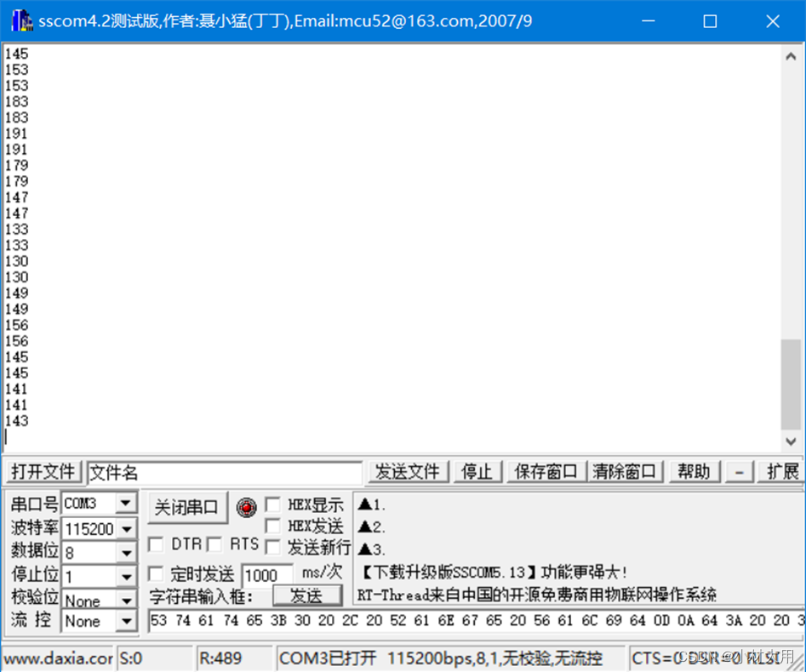
Task: Enable the HEX显示 checkbox
Action: pyautogui.click(x=273, y=504)
